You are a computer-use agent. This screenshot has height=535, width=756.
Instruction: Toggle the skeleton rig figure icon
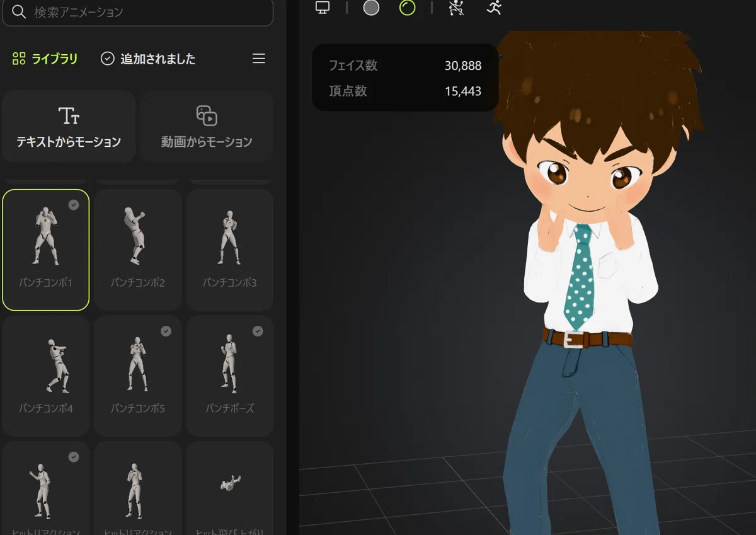pyautogui.click(x=456, y=8)
